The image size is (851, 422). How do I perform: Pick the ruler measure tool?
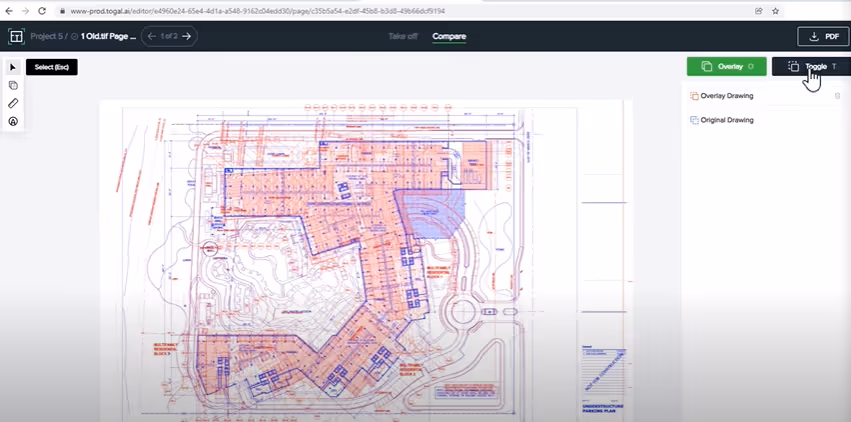pos(14,103)
